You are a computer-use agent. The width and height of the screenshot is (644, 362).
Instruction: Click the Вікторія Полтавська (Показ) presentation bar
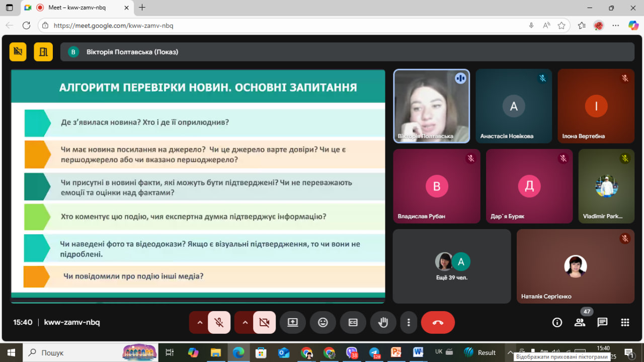click(x=347, y=52)
